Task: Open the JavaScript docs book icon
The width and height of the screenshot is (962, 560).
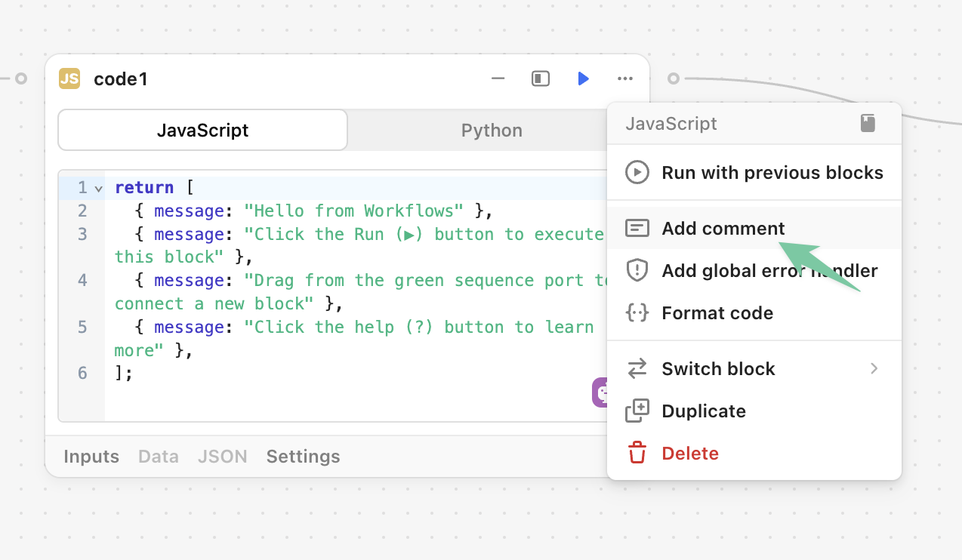Action: [868, 124]
